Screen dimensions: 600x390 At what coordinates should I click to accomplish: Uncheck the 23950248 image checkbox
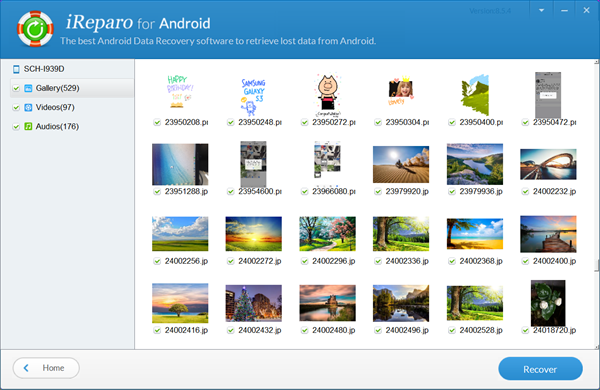(x=230, y=122)
